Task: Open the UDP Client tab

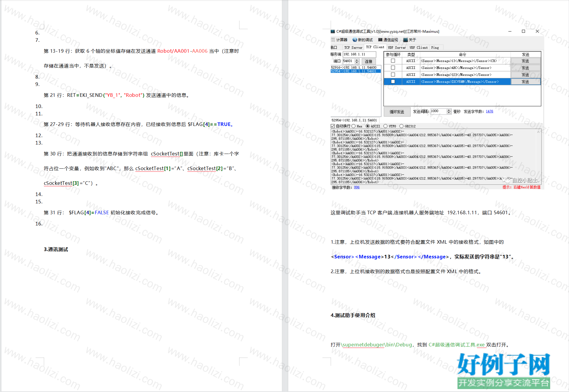Action: coord(419,47)
